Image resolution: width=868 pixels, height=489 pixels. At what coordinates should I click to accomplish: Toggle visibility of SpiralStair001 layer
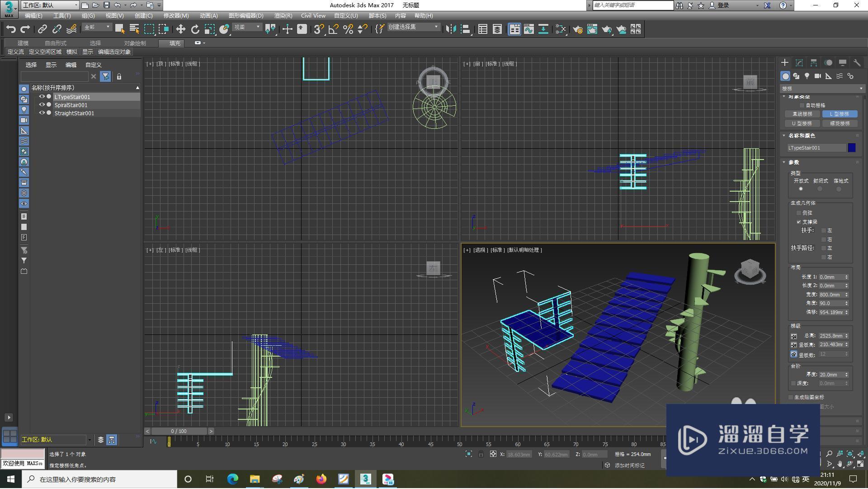pos(42,105)
